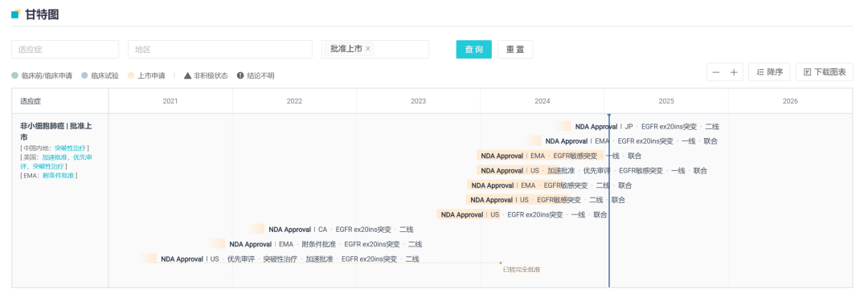This screenshot has height=301, width=868.
Task: Toggle the 临床试验 blue legend dot
Action: coord(84,75)
